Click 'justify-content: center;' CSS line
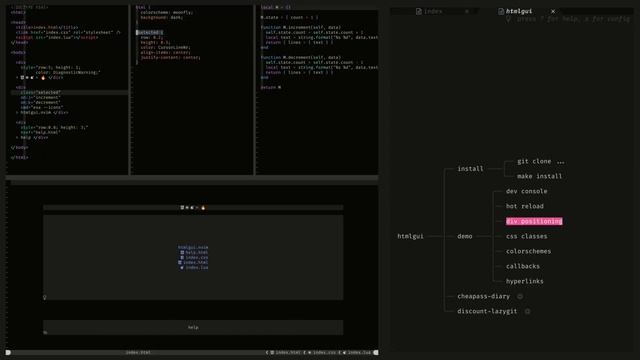640x360 pixels. point(170,58)
